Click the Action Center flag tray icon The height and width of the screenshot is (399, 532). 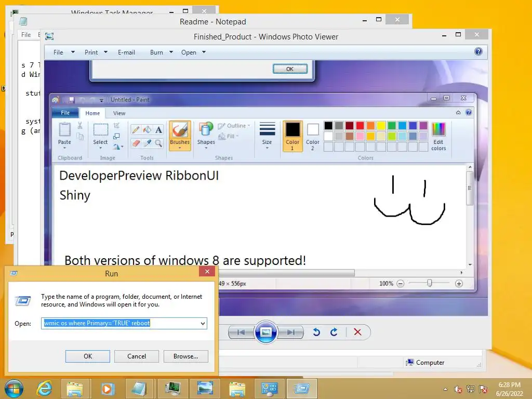483,389
